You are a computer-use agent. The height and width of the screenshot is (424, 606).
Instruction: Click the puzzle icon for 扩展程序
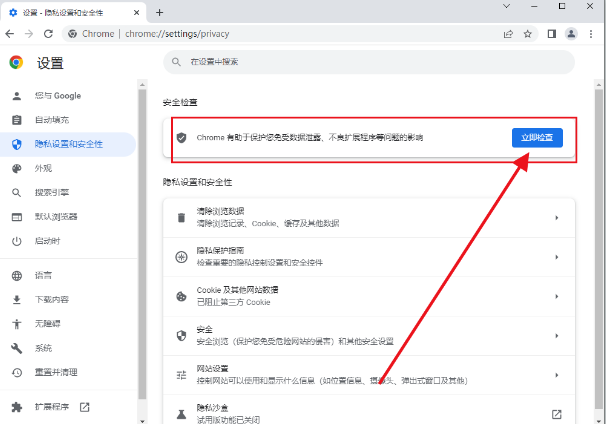(17, 407)
